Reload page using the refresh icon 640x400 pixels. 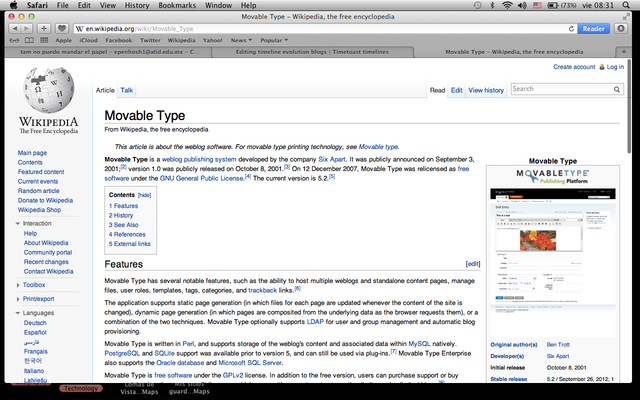pyautogui.click(x=571, y=29)
